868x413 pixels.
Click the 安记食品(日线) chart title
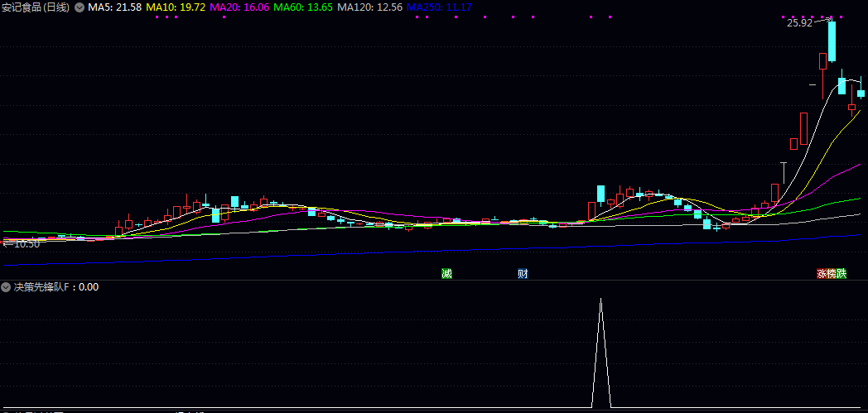point(36,7)
